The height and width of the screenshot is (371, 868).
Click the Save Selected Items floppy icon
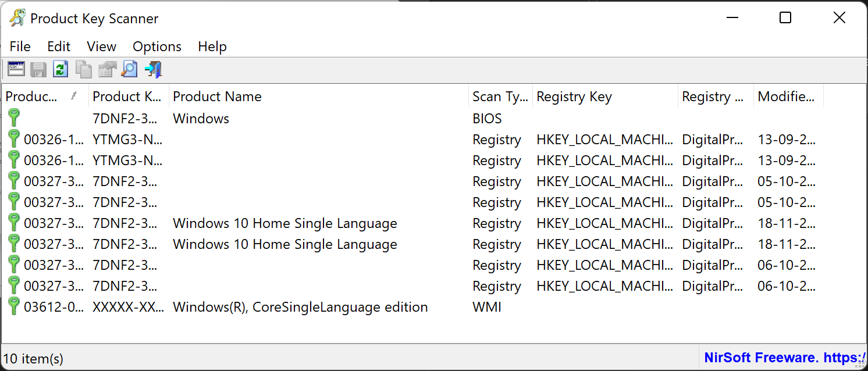(38, 70)
